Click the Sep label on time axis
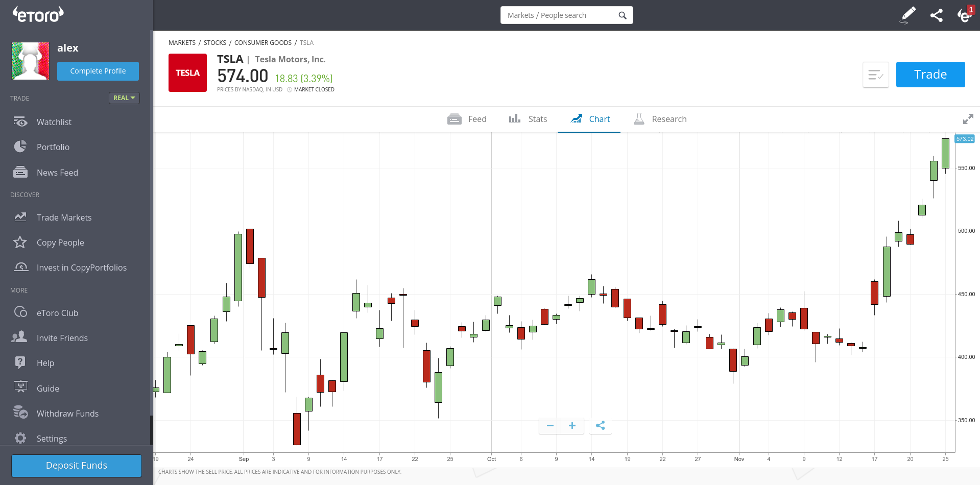Screen dimensions: 980x485 (x=244, y=459)
